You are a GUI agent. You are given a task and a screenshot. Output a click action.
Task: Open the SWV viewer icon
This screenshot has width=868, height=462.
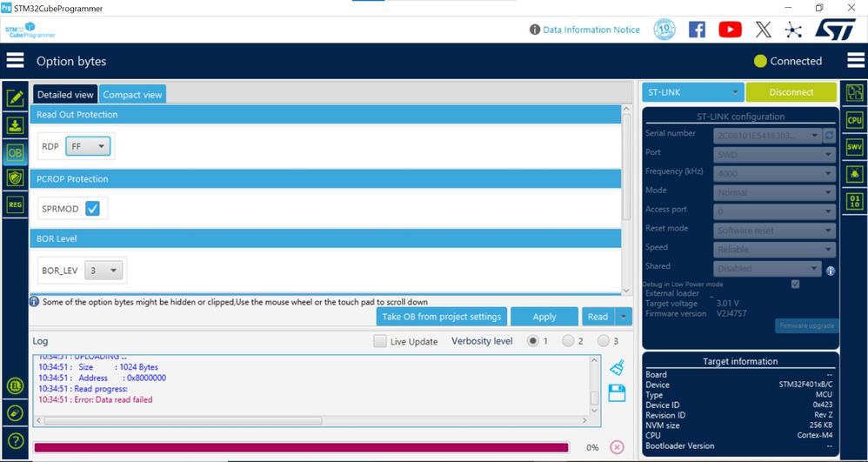855,147
